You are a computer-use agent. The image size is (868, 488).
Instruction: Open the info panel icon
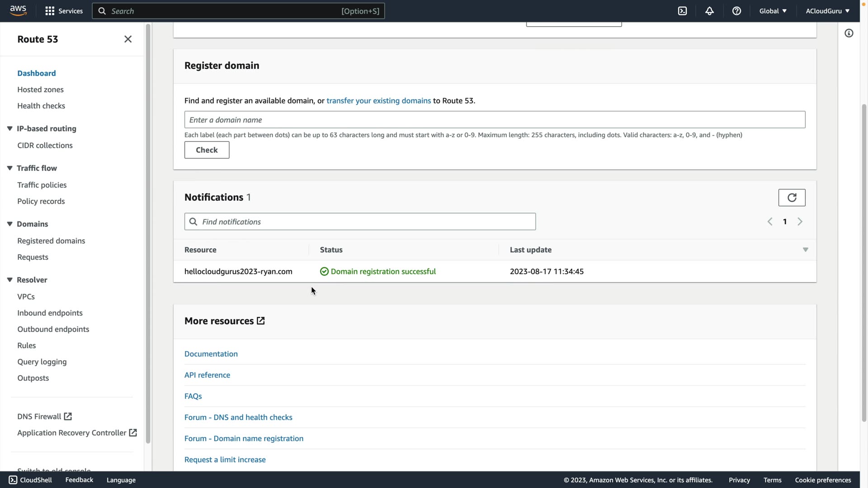[x=849, y=33]
